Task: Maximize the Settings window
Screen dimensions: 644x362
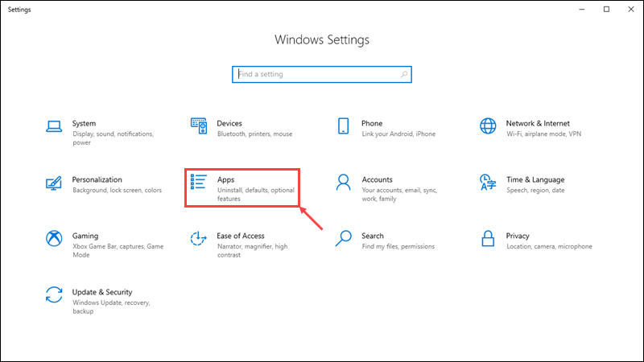Action: pyautogui.click(x=606, y=9)
